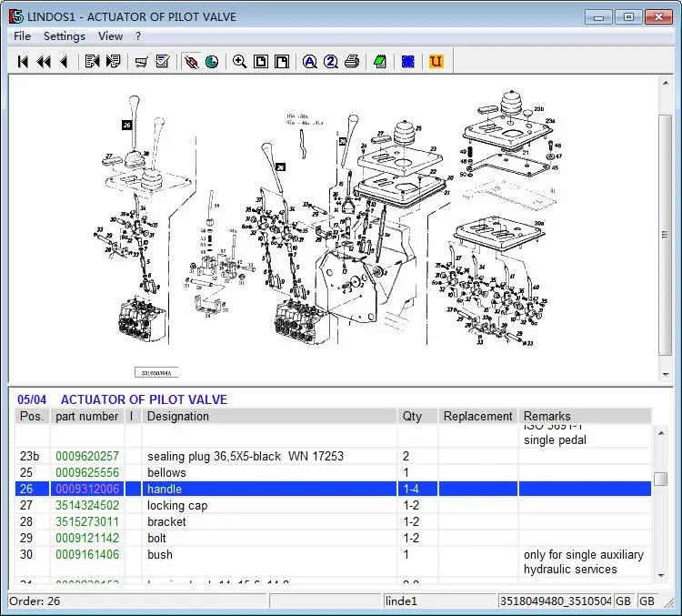Image resolution: width=682 pixels, height=616 pixels.
Task: Click the Qty column header
Action: pyautogui.click(x=417, y=416)
